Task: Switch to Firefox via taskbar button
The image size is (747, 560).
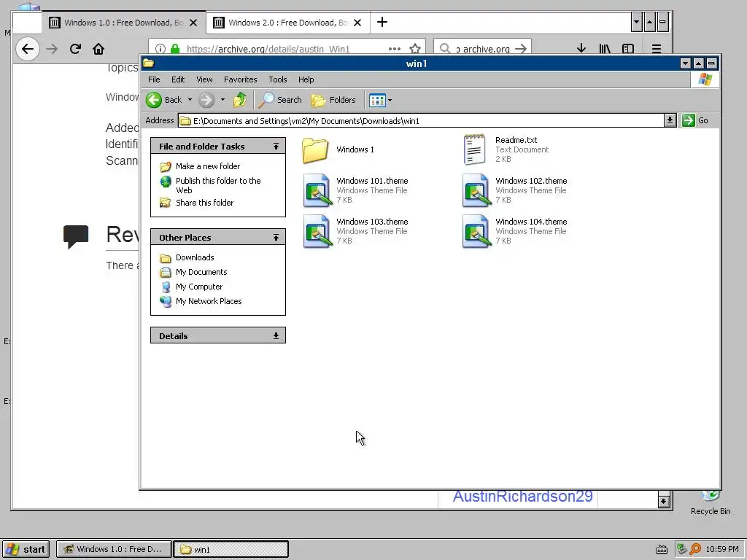Action: pyautogui.click(x=114, y=549)
